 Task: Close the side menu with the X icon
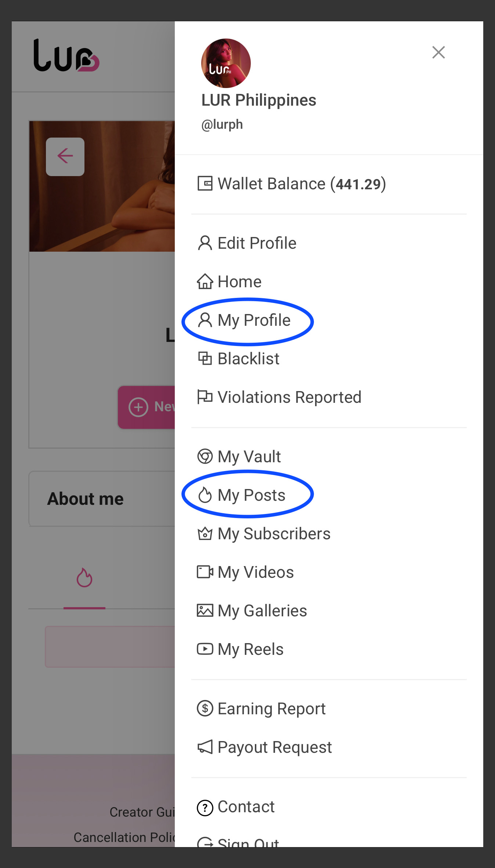[x=438, y=52]
